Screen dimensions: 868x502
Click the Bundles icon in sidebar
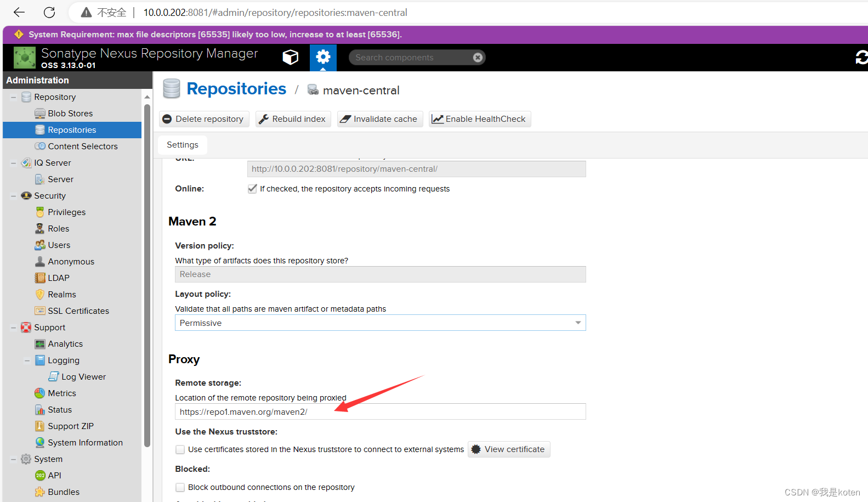click(x=40, y=492)
